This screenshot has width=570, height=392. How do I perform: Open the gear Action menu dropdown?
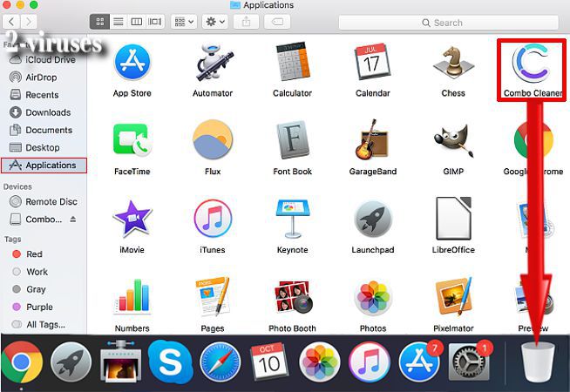[x=215, y=22]
